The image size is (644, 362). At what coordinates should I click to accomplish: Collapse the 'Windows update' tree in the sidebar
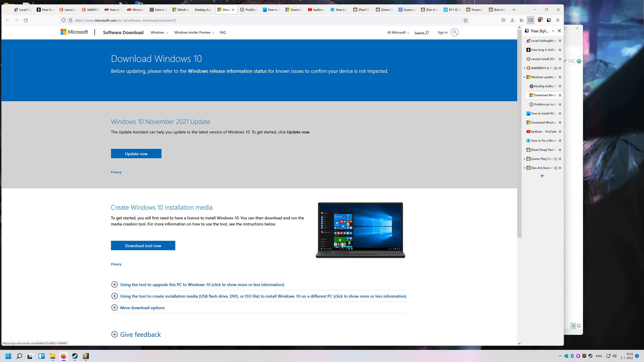pyautogui.click(x=524, y=77)
